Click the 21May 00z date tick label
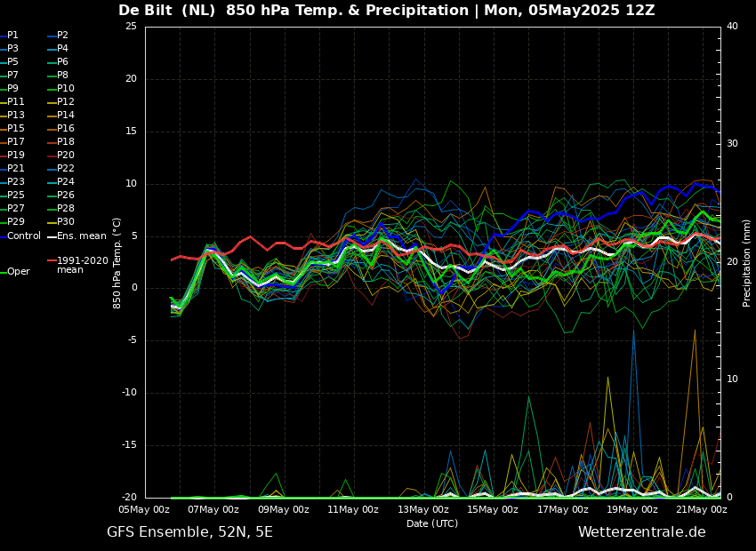Viewport: 756px width, 551px height. pyautogui.click(x=702, y=510)
